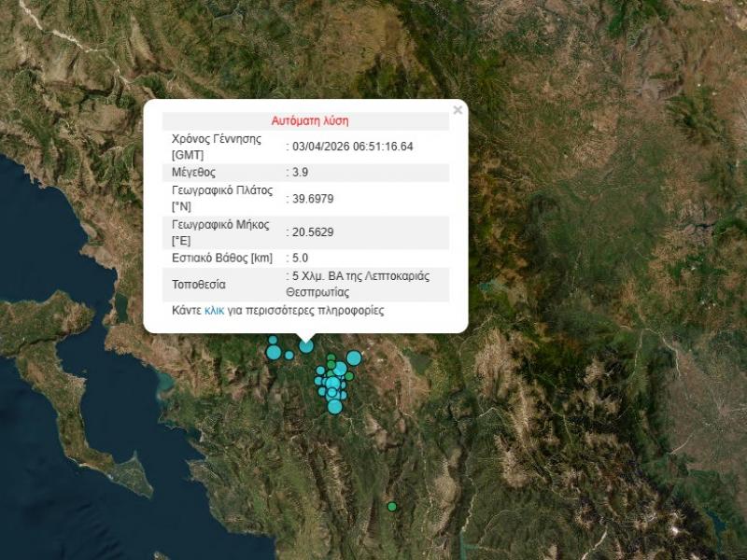747x560 pixels.
Task: Select the small topmost cyan marker on the far left
Action: point(273,341)
